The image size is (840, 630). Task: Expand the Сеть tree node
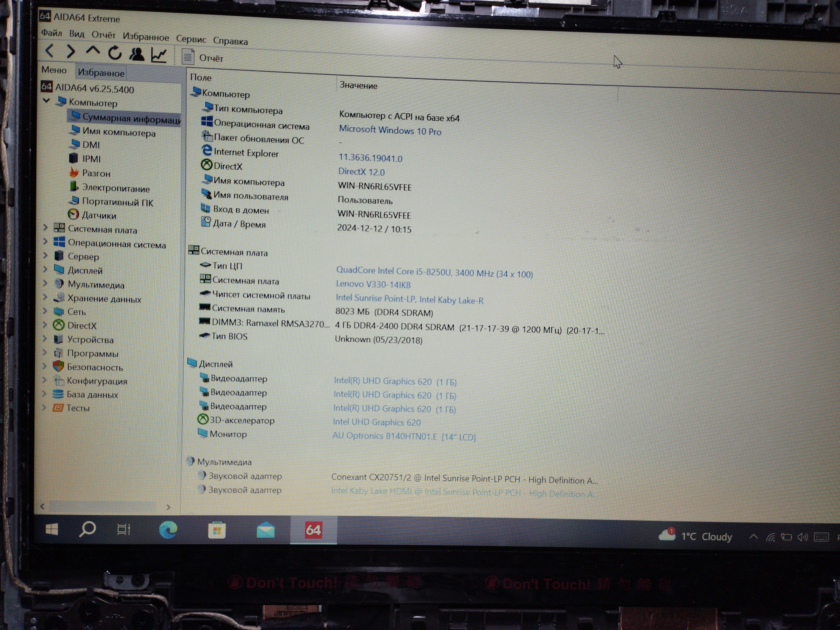(x=45, y=311)
